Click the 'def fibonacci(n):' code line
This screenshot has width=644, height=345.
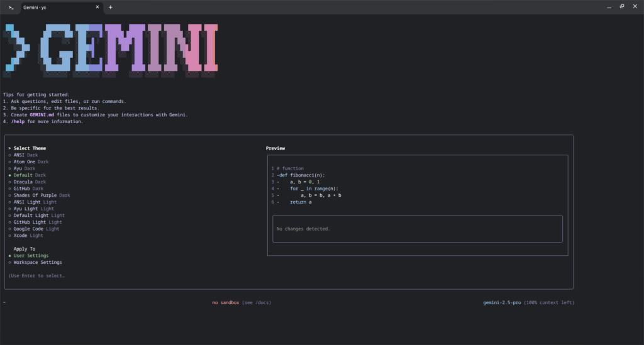click(301, 175)
